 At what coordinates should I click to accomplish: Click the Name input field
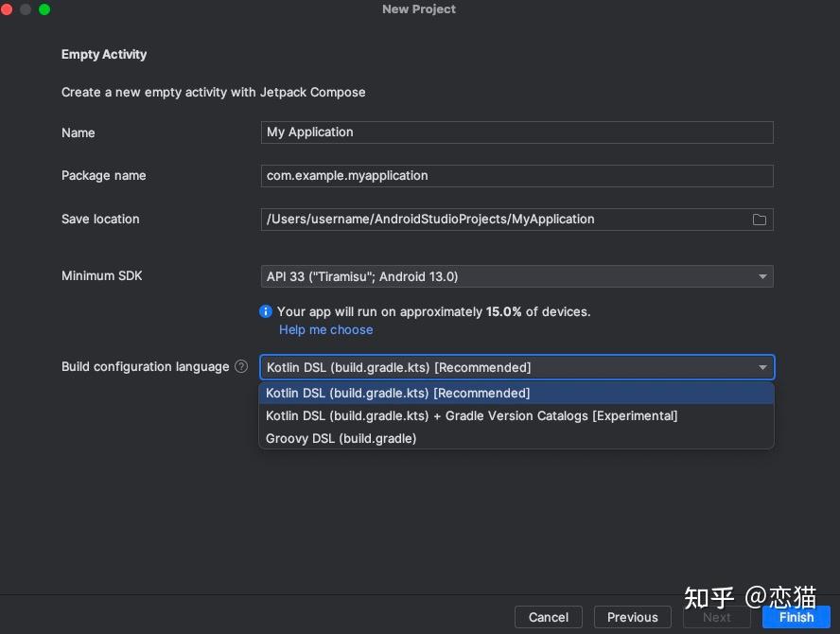click(516, 132)
